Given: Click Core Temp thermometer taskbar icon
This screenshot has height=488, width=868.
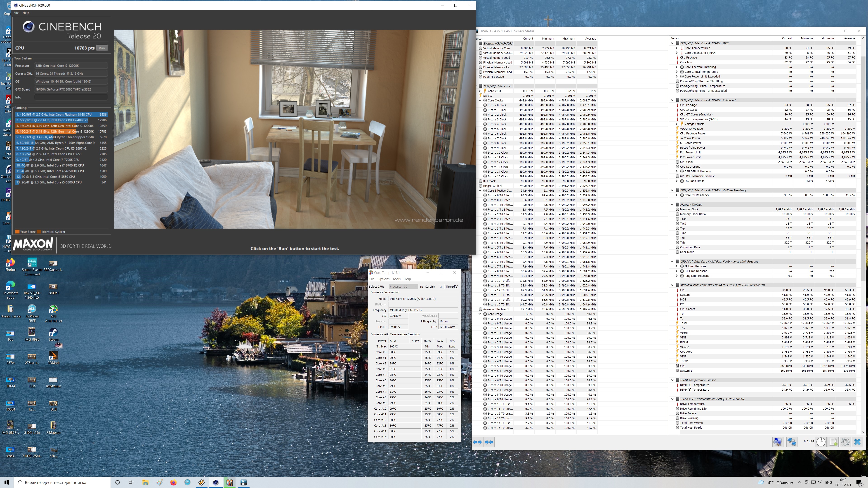Looking at the screenshot, I should [229, 482].
